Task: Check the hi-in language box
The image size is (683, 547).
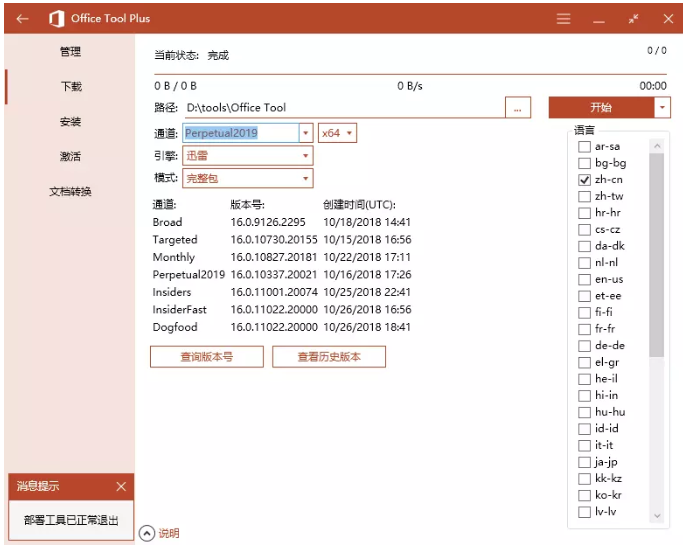Action: coord(584,396)
